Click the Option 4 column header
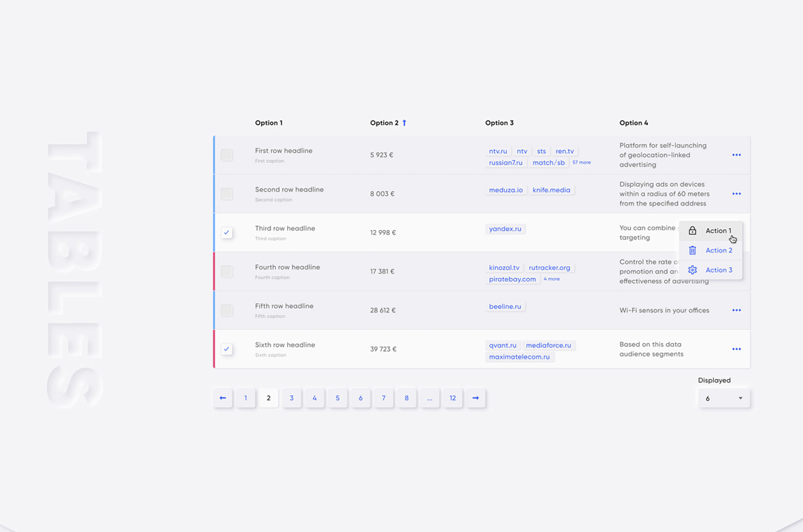Image resolution: width=803 pixels, height=532 pixels. (x=634, y=123)
